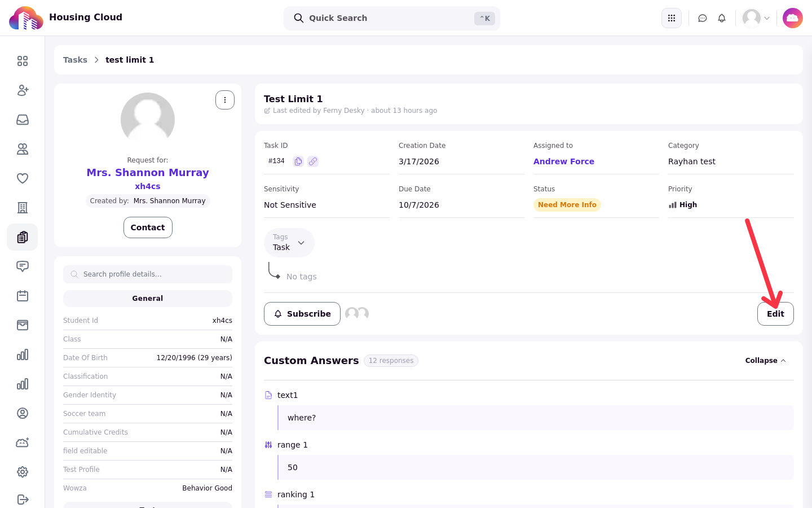The height and width of the screenshot is (508, 812).
Task: Open the building icon in sidebar
Action: tap(23, 208)
